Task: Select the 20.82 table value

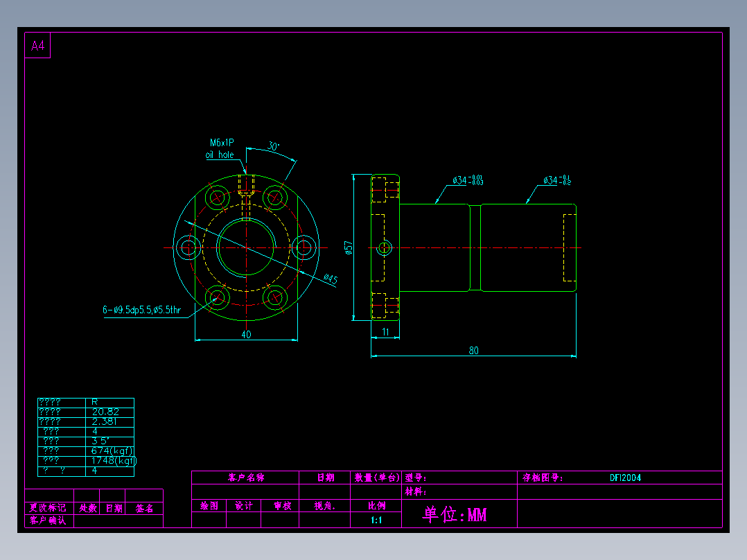Action: pyautogui.click(x=105, y=412)
